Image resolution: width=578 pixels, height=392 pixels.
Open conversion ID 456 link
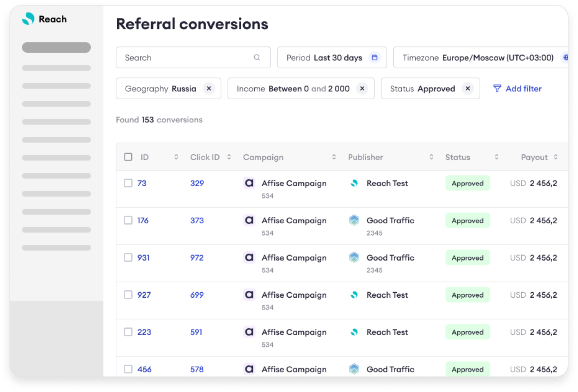point(144,369)
